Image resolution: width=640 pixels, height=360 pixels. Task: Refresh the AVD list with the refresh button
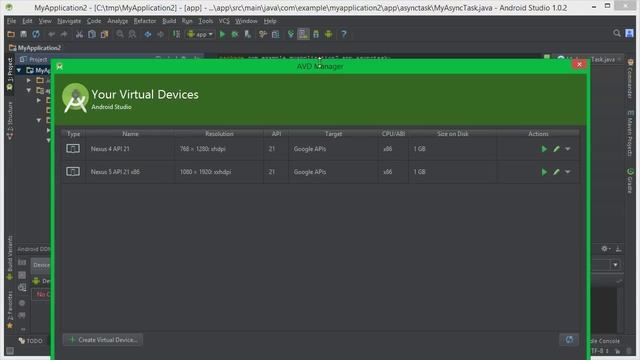pos(569,340)
